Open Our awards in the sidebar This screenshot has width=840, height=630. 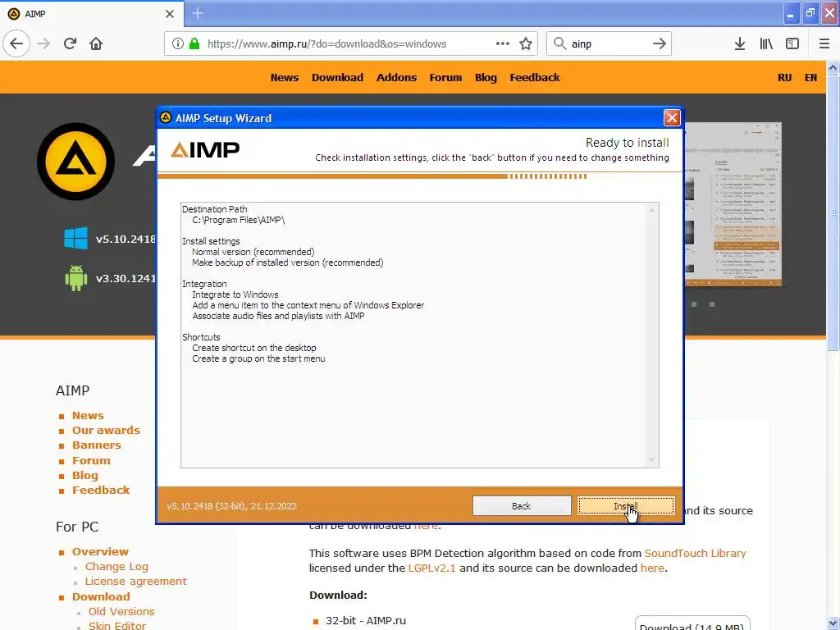[x=106, y=430]
